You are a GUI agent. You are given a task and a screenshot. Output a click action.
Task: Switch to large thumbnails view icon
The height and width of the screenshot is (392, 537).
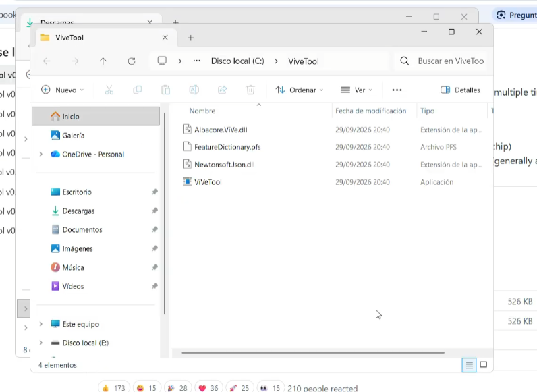[484, 364]
